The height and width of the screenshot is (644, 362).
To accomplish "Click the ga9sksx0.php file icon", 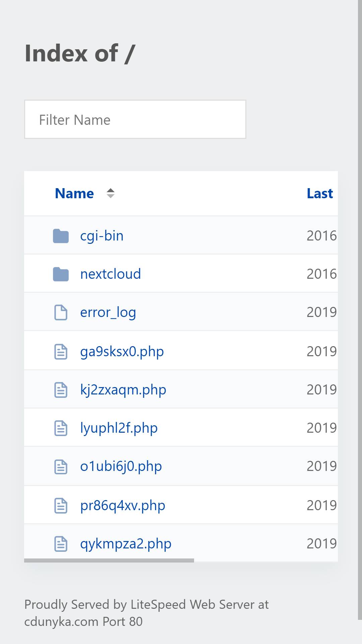I will pyautogui.click(x=61, y=352).
